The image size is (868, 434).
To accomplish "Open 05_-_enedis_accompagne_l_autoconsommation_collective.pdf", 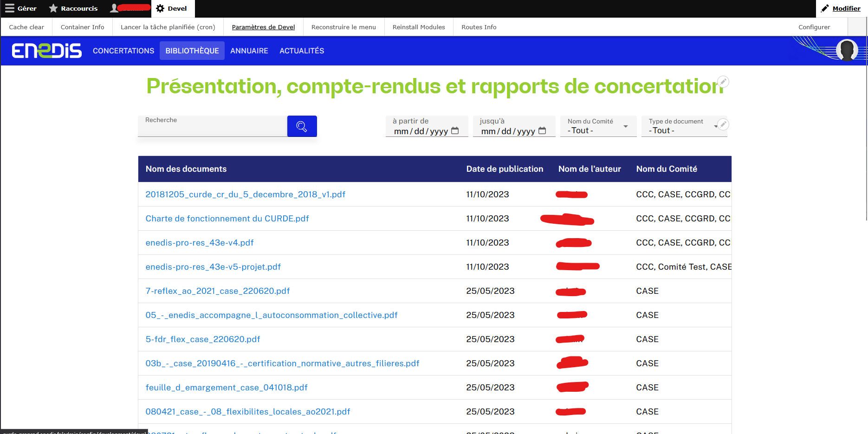I will tap(272, 315).
